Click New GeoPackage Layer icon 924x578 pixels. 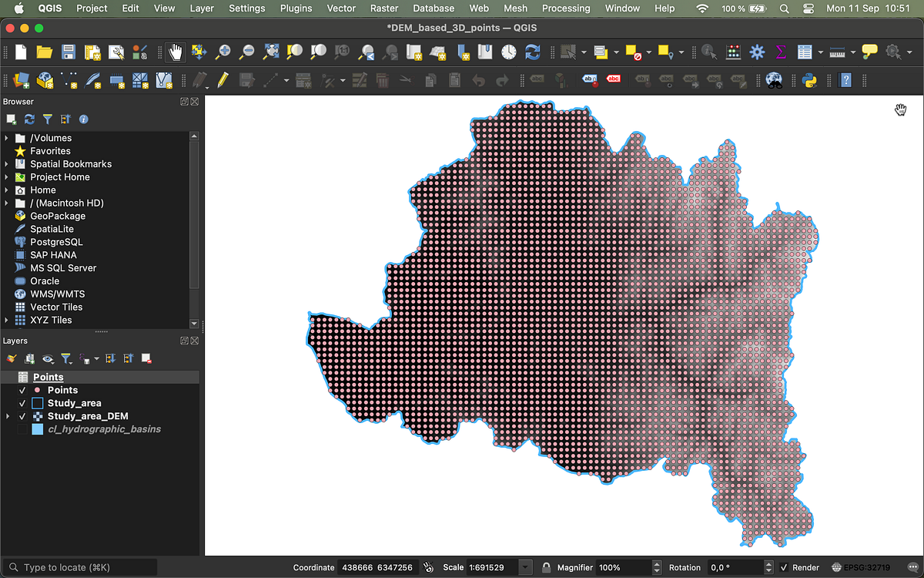[45, 80]
